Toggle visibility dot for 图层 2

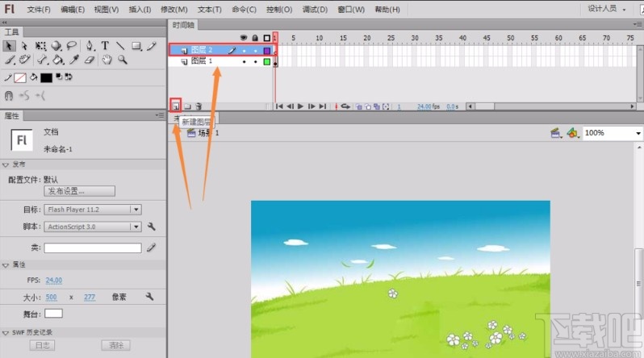coord(244,51)
